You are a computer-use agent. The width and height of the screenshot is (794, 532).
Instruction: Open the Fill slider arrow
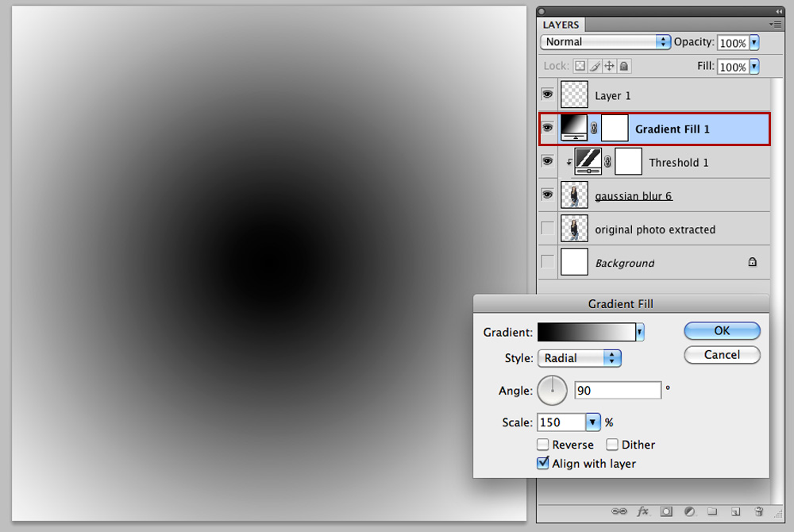[754, 67]
